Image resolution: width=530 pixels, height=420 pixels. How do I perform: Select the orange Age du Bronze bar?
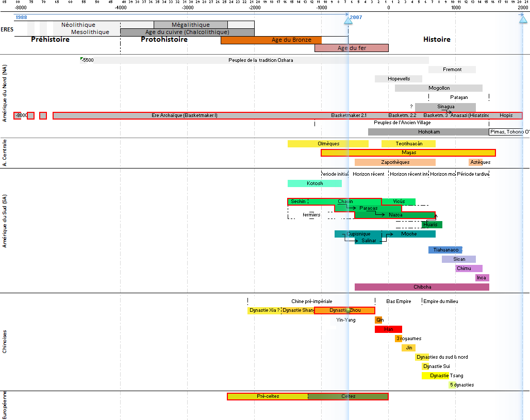click(x=271, y=40)
